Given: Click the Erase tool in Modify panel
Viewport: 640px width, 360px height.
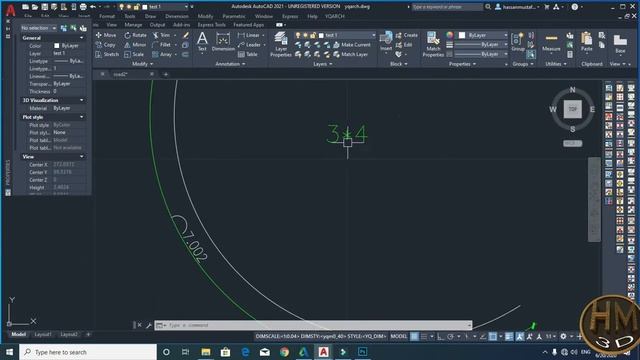Looking at the screenshot, I should click(x=186, y=35).
